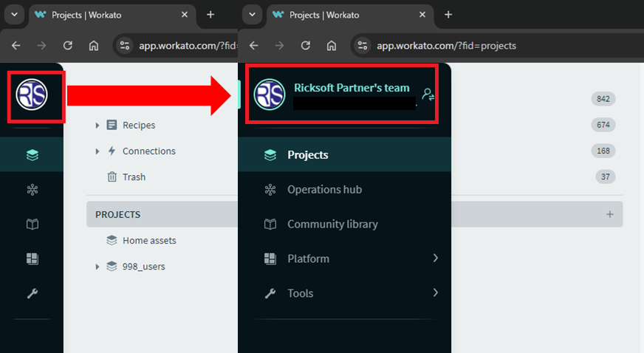
Task: Click RS logo in collapsed left sidebar
Action: coord(32,95)
